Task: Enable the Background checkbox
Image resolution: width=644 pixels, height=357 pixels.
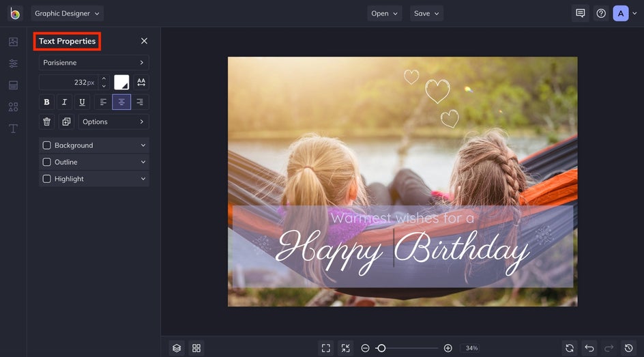Action: click(x=47, y=145)
